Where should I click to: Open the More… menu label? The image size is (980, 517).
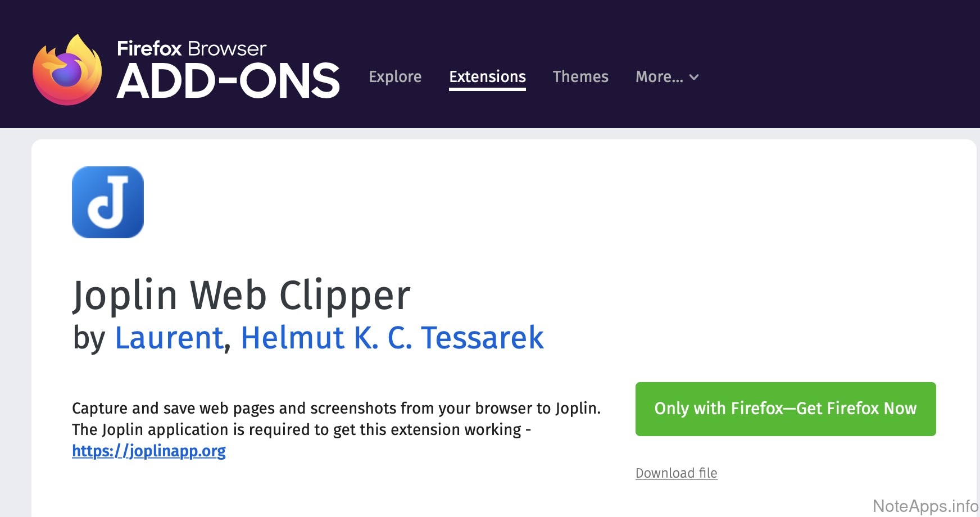[659, 76]
